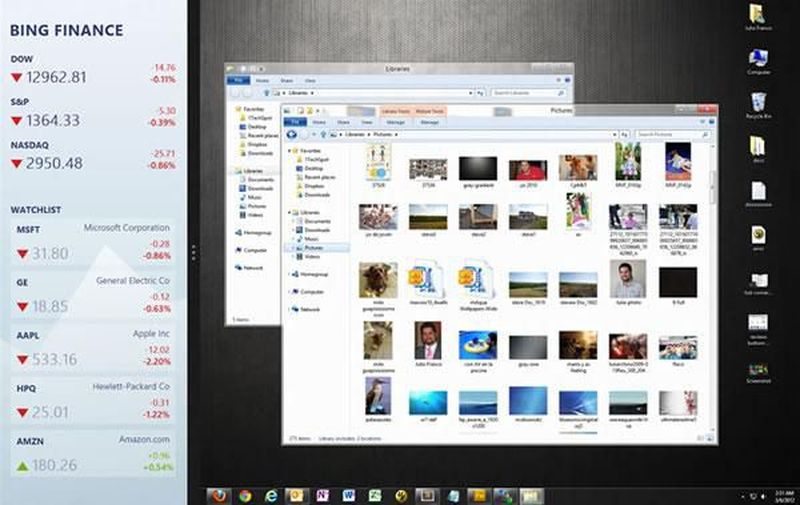Viewport: 800px width, 505px height.
Task: Select the gray-gradient image thumbnail
Action: click(x=477, y=167)
